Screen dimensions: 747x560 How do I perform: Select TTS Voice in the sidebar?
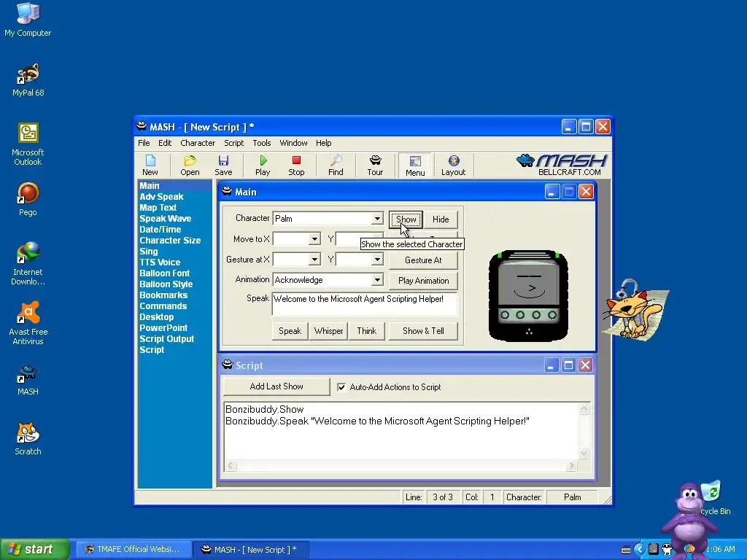(x=160, y=262)
